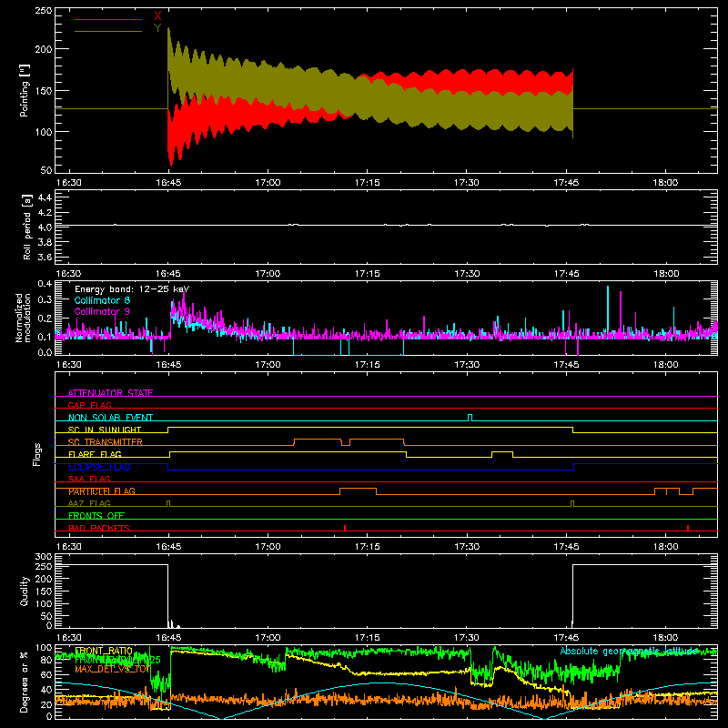Viewport: 728px width, 728px height.
Task: Click the 'Degrees or %' axis title
Action: tap(25, 682)
